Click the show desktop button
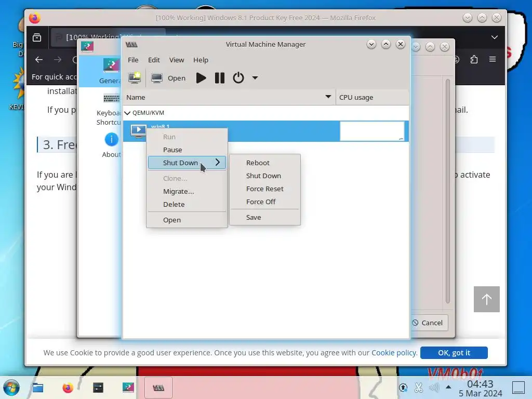The image size is (532, 399). coord(518,387)
